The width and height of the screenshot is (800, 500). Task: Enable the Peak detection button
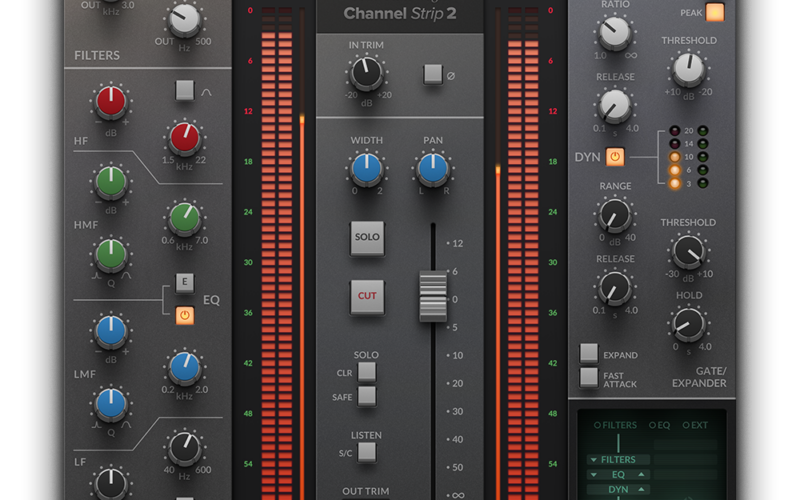point(715,13)
